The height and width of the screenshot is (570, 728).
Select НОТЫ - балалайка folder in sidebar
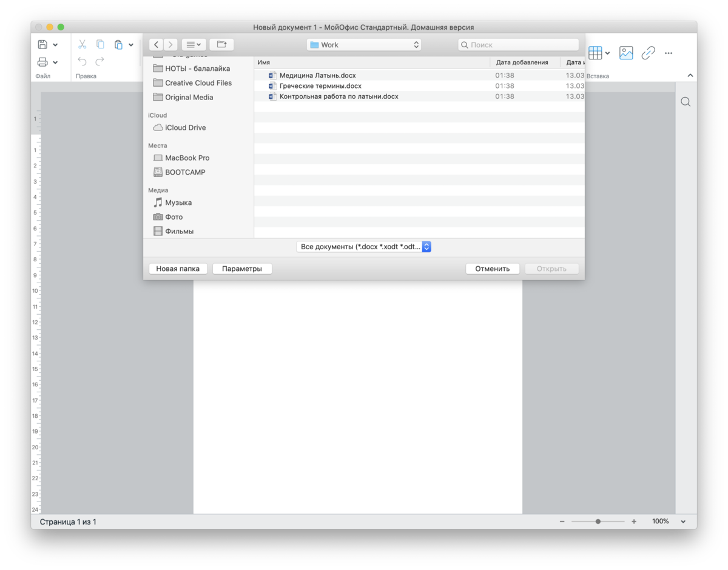pos(192,69)
